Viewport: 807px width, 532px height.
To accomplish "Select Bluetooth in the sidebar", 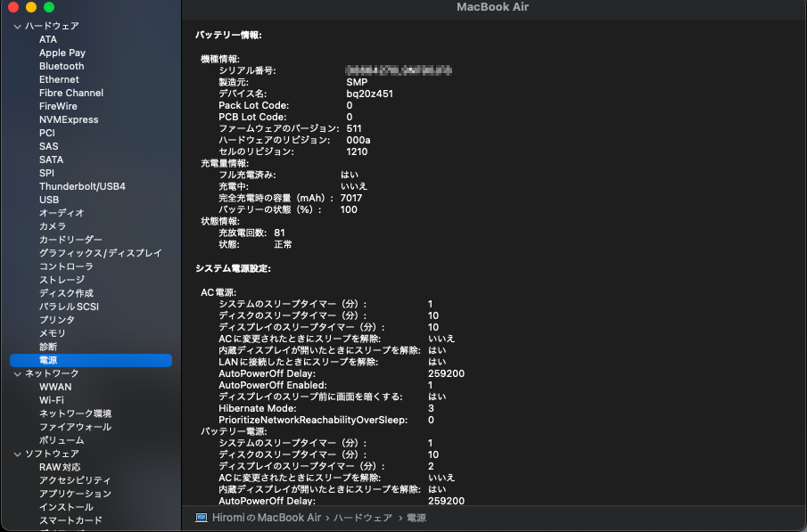I will pos(62,66).
